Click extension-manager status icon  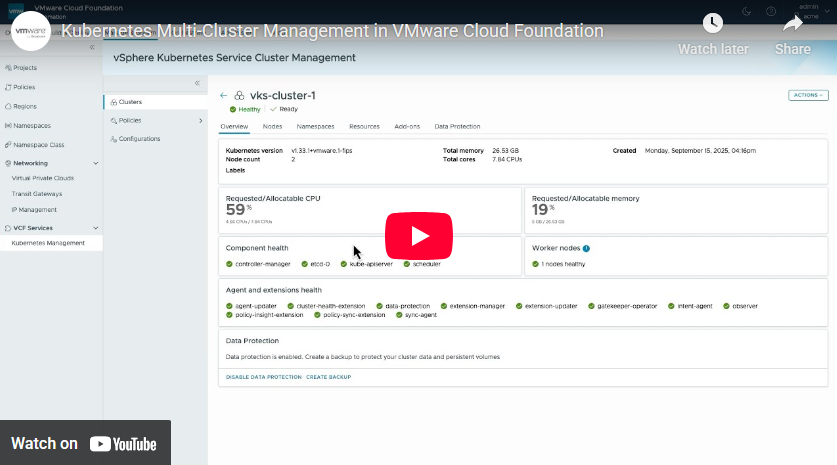pos(444,306)
